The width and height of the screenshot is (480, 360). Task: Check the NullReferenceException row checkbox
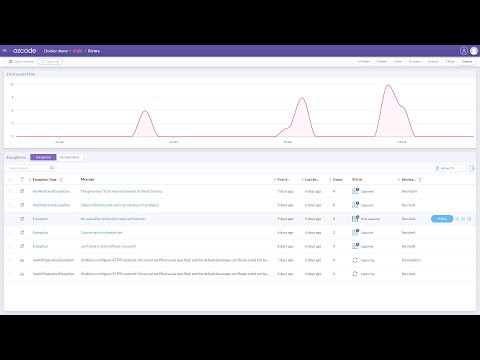[x=10, y=205]
